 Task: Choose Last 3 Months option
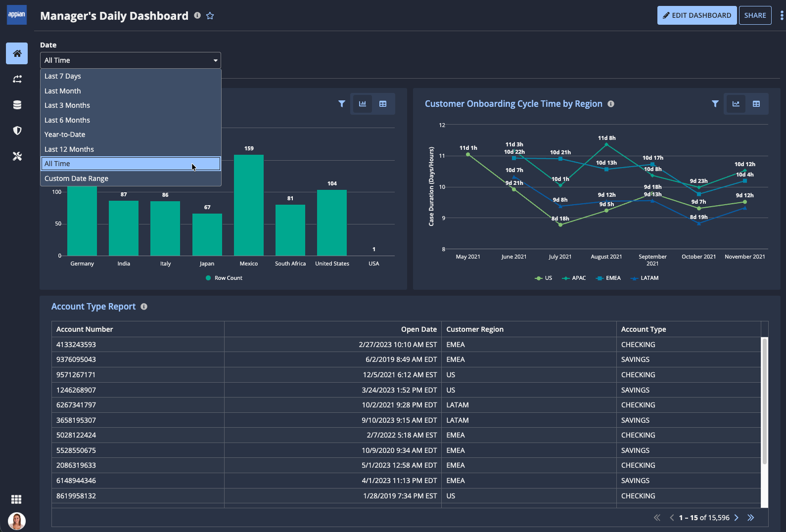(131, 105)
